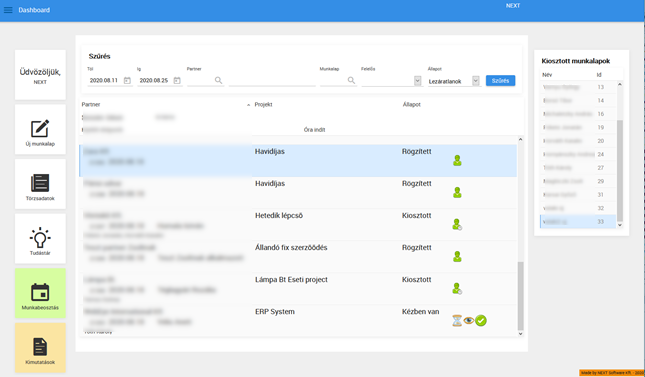The height and width of the screenshot is (377, 645).
Task: Open Tudástár lightbulb tile
Action: tap(40, 239)
